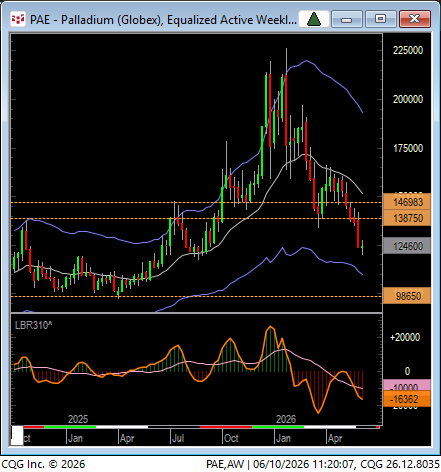The image size is (441, 472).
Task: Click the CQG chart window icon
Action: tap(18, 19)
